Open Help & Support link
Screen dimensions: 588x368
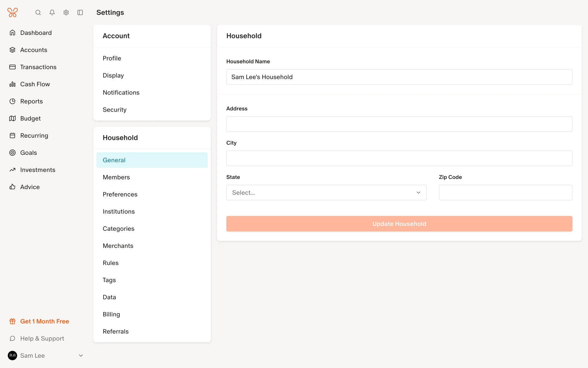coord(42,339)
